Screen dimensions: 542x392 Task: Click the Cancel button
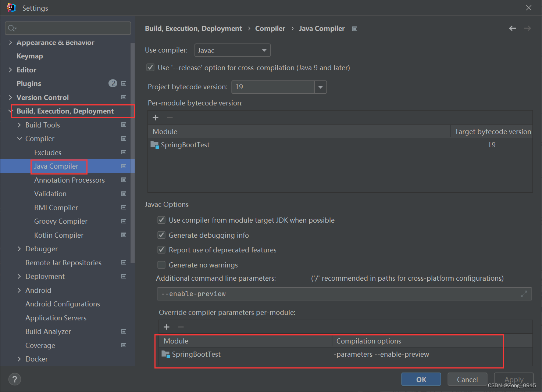[x=467, y=379]
